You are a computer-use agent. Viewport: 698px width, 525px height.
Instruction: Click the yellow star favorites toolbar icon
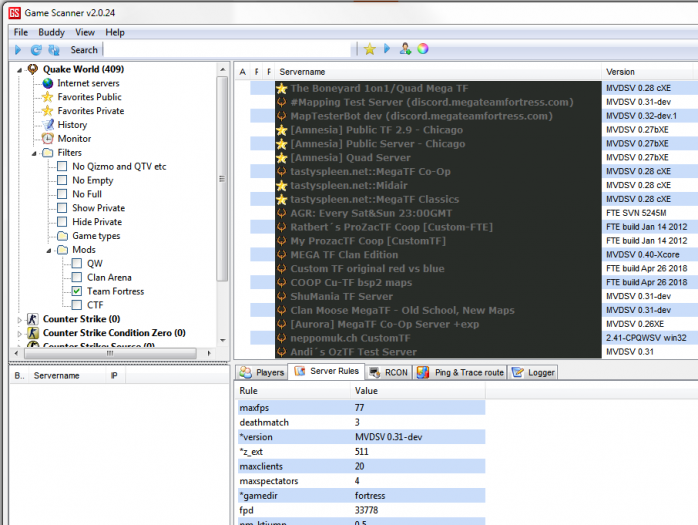(x=369, y=49)
